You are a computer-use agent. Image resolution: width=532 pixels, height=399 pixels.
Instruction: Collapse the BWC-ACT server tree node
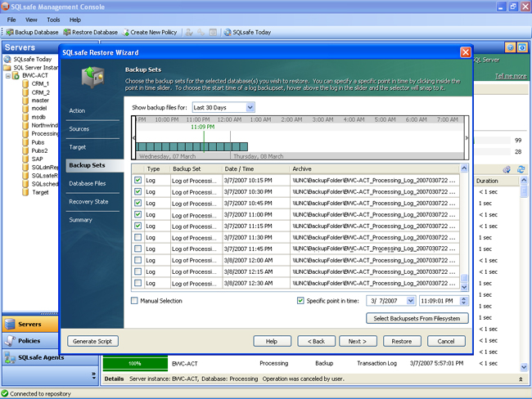(8, 75)
